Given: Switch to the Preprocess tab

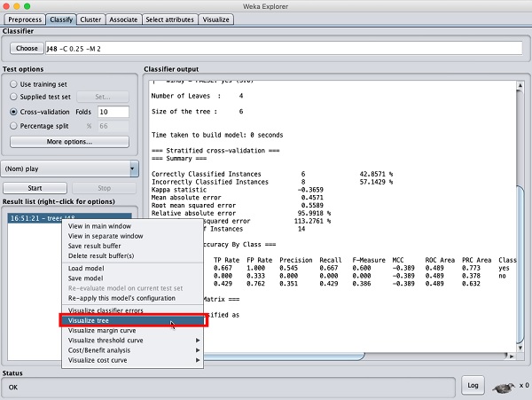Looking at the screenshot, I should pyautogui.click(x=24, y=19).
